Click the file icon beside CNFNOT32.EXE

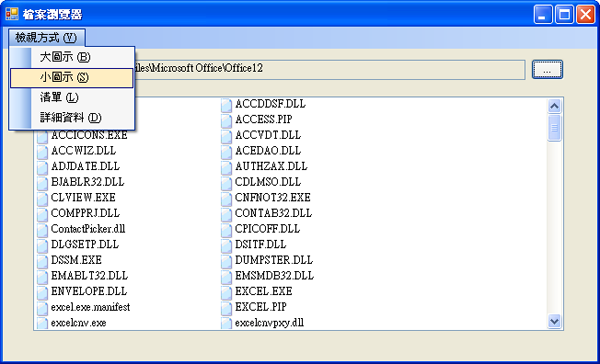(x=227, y=199)
